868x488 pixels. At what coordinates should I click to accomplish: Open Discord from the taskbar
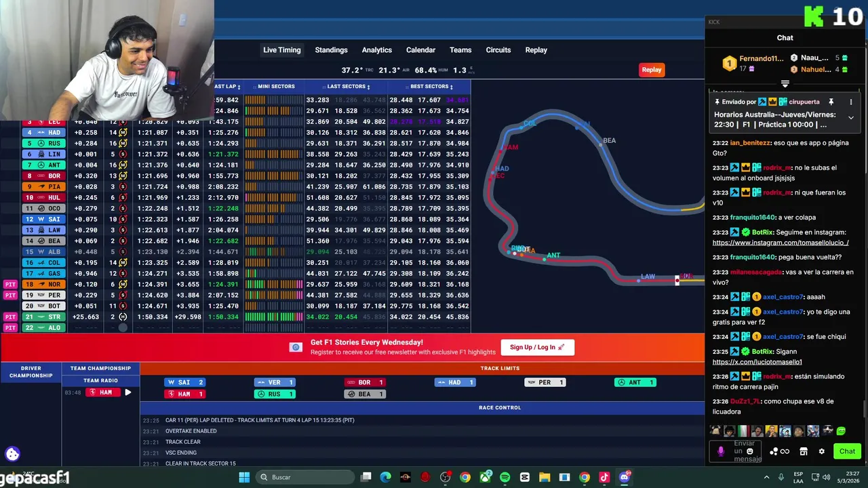(x=625, y=477)
